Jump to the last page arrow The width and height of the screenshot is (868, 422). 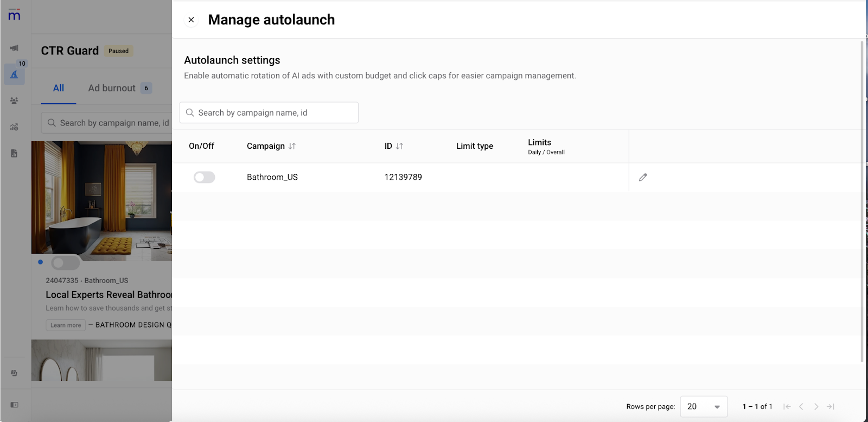pyautogui.click(x=831, y=406)
